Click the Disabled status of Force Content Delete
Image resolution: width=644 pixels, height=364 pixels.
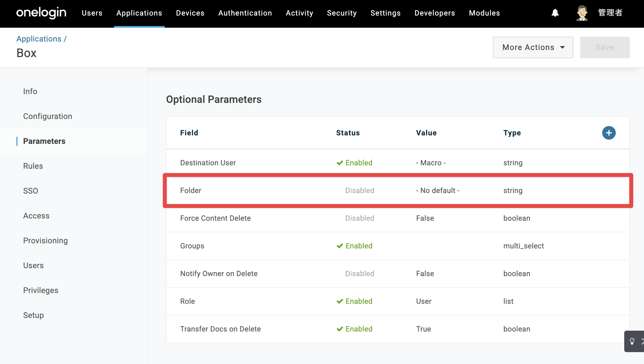pos(360,218)
